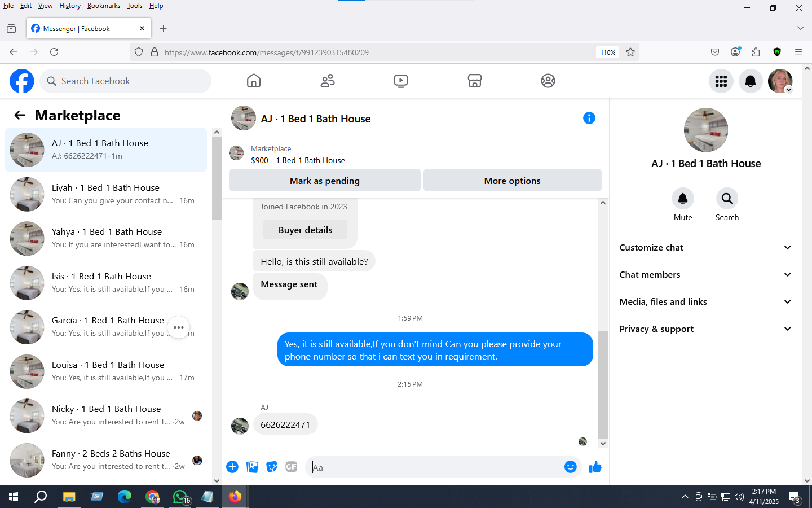The width and height of the screenshot is (812, 508).
Task: Open the View menu
Action: pyautogui.click(x=45, y=6)
